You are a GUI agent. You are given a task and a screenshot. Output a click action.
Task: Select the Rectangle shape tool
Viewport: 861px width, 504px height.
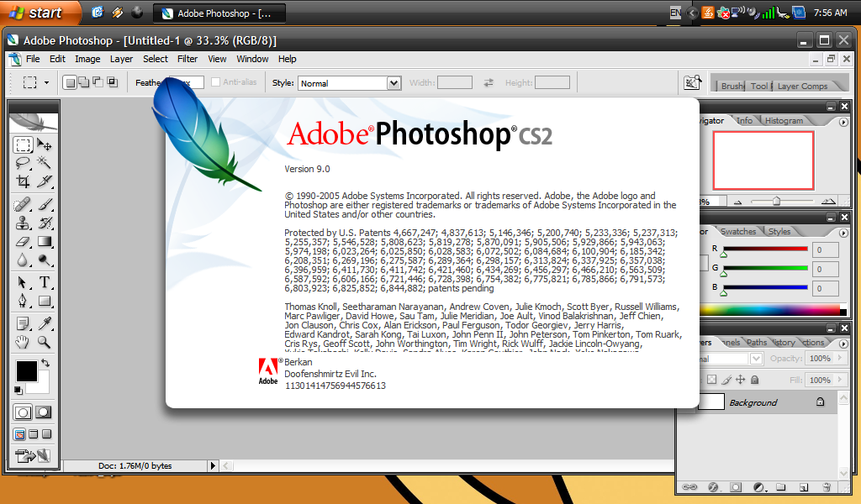click(45, 301)
